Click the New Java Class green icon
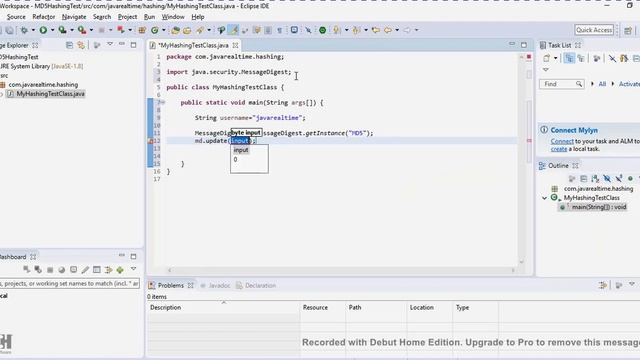The height and width of the screenshot is (360, 640). (155, 30)
